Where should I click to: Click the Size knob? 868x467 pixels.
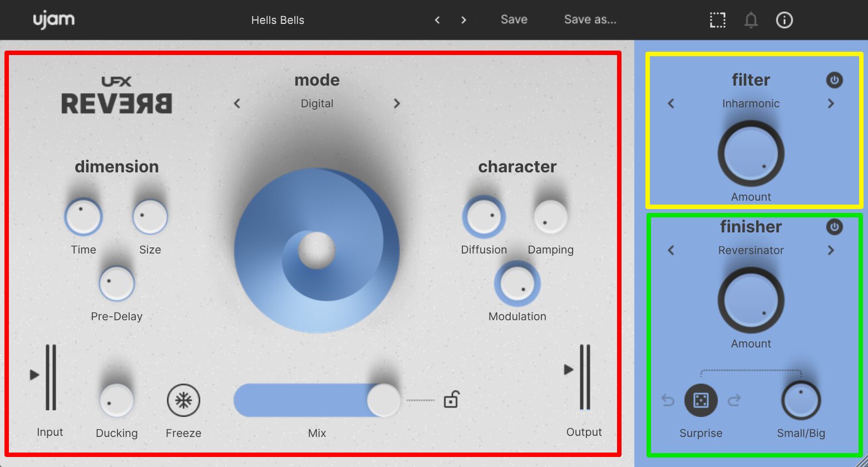(150, 217)
